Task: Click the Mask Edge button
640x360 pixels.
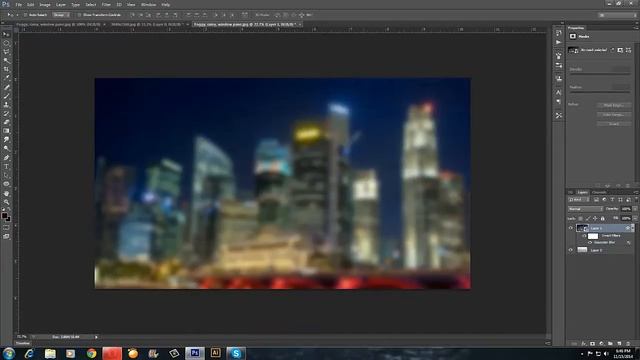Action: (x=613, y=105)
